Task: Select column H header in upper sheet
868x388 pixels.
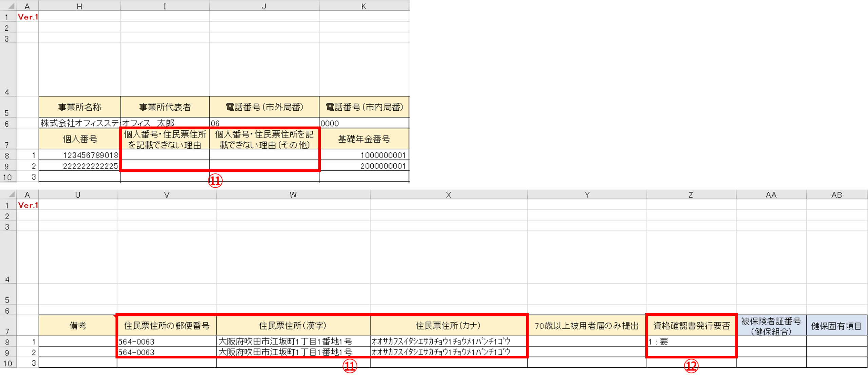Action: pos(79,6)
